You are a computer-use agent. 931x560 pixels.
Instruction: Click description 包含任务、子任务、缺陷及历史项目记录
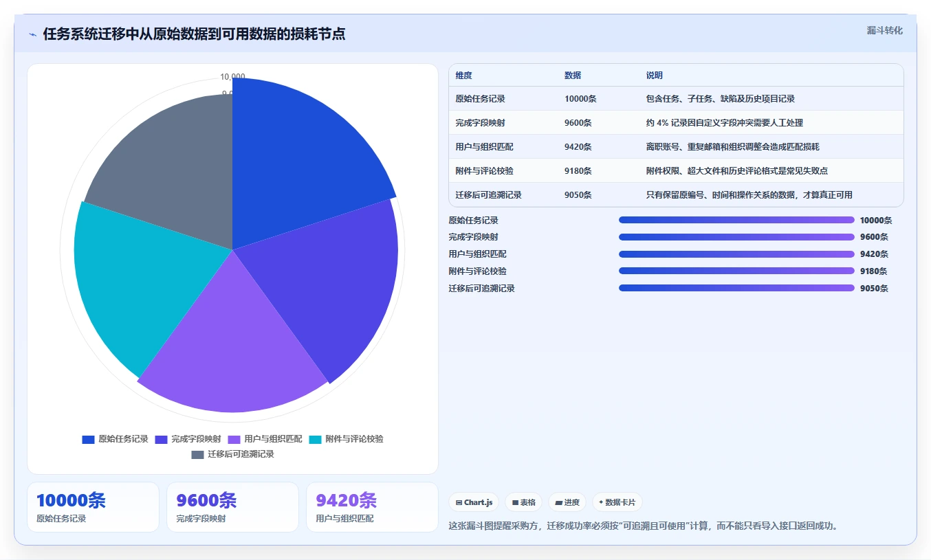721,99
